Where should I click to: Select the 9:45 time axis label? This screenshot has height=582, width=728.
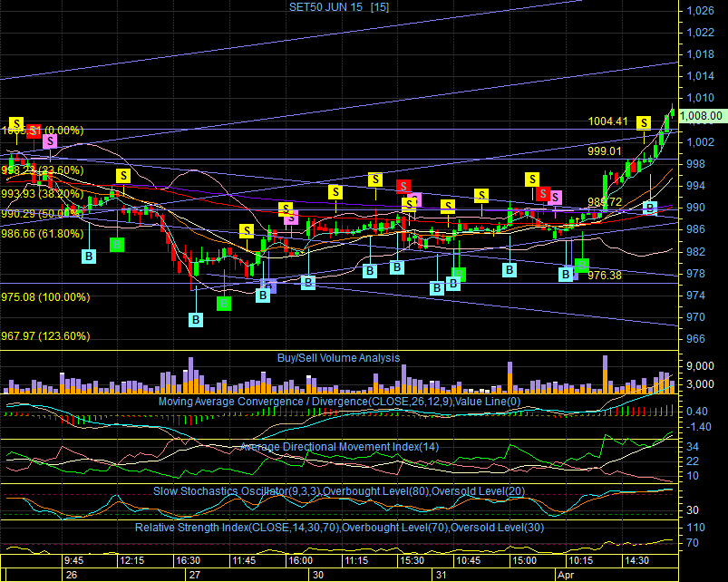click(73, 560)
